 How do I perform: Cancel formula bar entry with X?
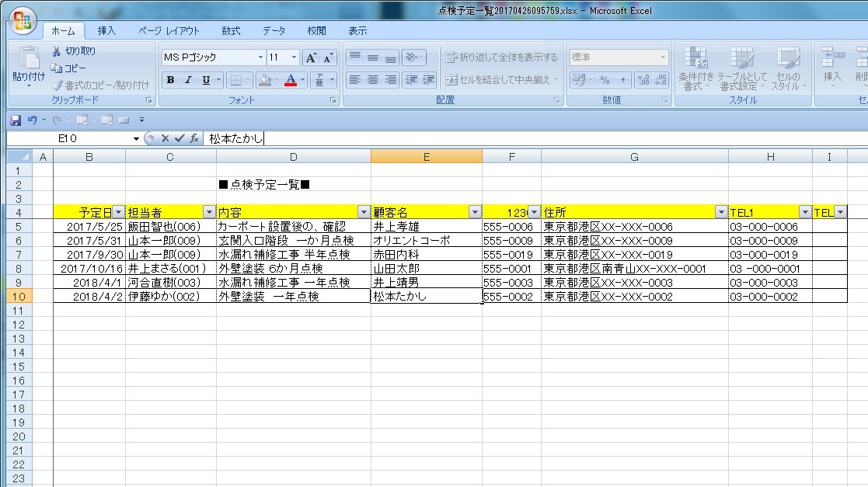[x=165, y=138]
